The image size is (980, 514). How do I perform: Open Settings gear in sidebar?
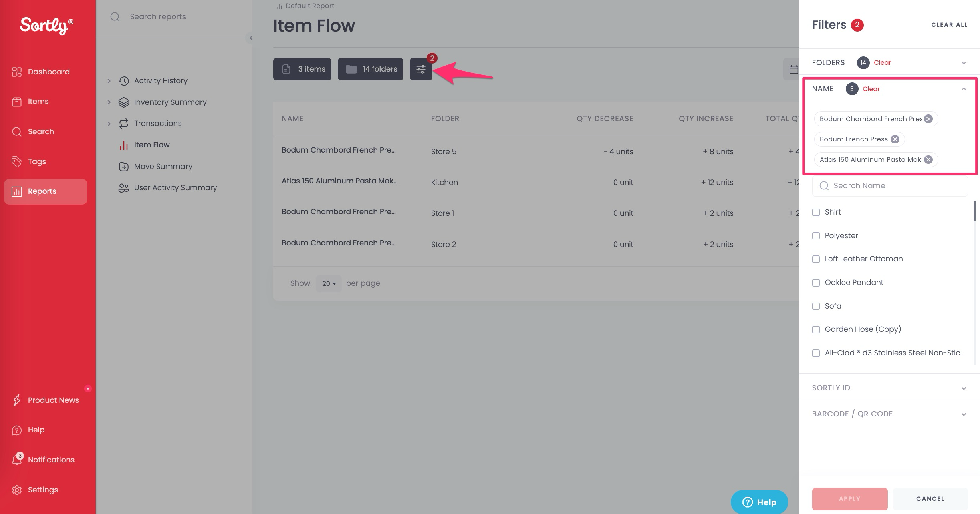coord(17,490)
